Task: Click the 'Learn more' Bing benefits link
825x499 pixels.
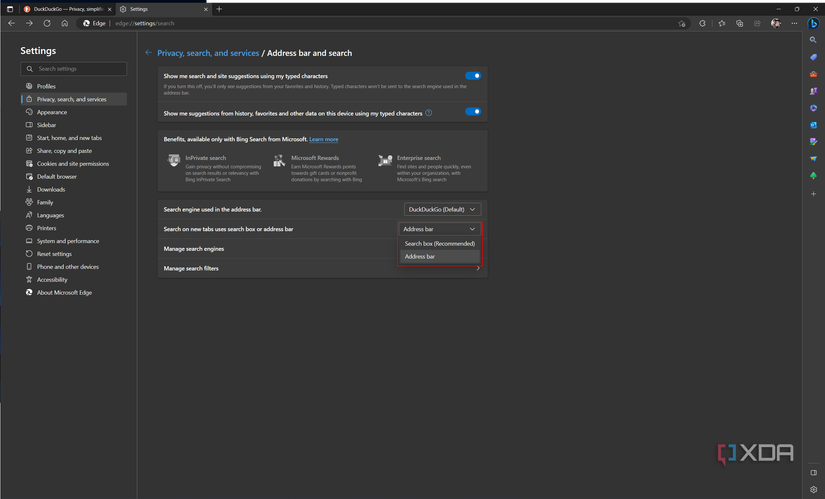Action: 323,139
